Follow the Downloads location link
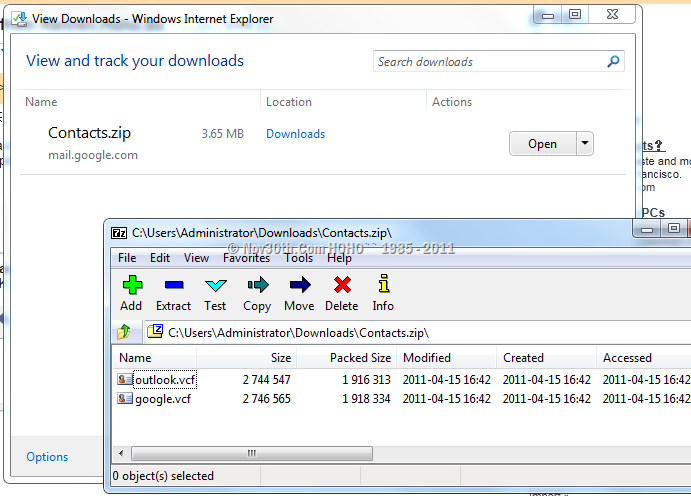The width and height of the screenshot is (691, 496). tap(295, 134)
